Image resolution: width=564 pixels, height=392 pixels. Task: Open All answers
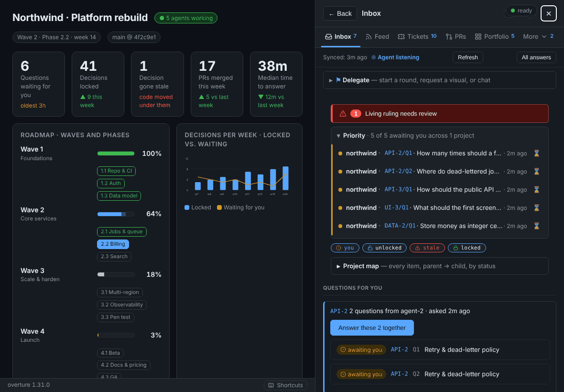536,57
